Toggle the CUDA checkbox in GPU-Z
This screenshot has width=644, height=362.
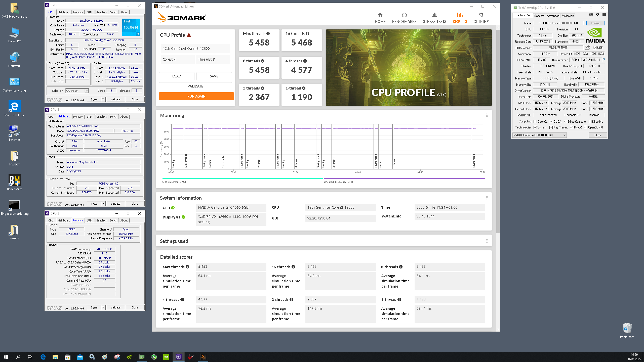[551, 121]
